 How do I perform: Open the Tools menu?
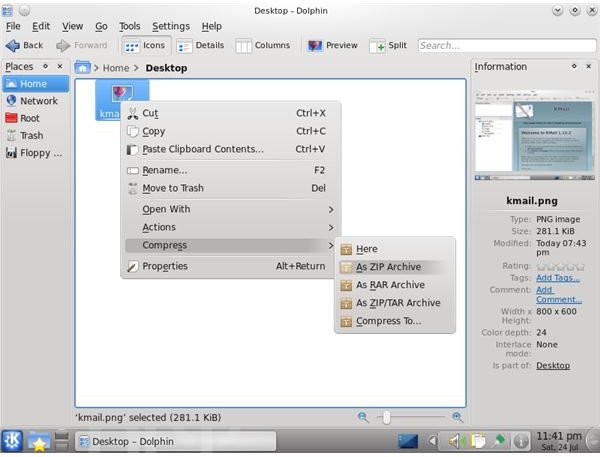pyautogui.click(x=129, y=26)
